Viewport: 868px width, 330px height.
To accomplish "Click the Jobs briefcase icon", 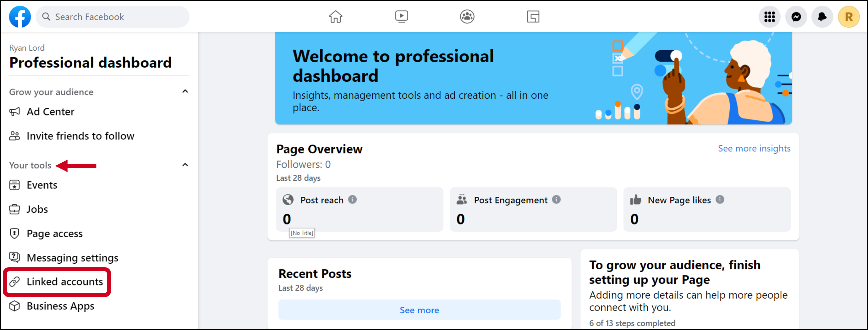I will pyautogui.click(x=15, y=209).
